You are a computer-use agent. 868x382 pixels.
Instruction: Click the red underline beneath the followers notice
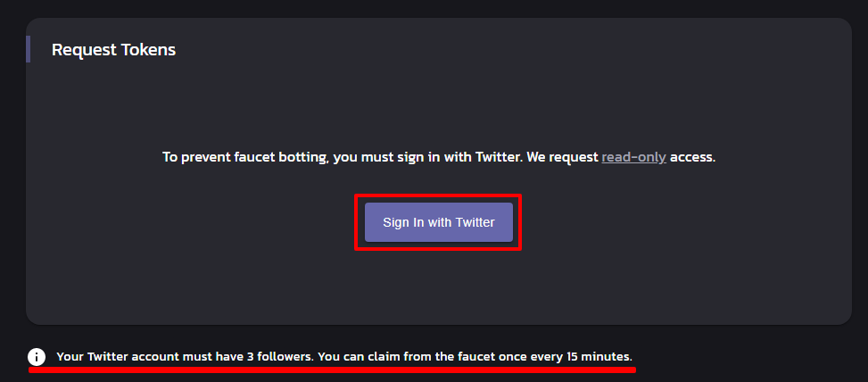click(332, 370)
